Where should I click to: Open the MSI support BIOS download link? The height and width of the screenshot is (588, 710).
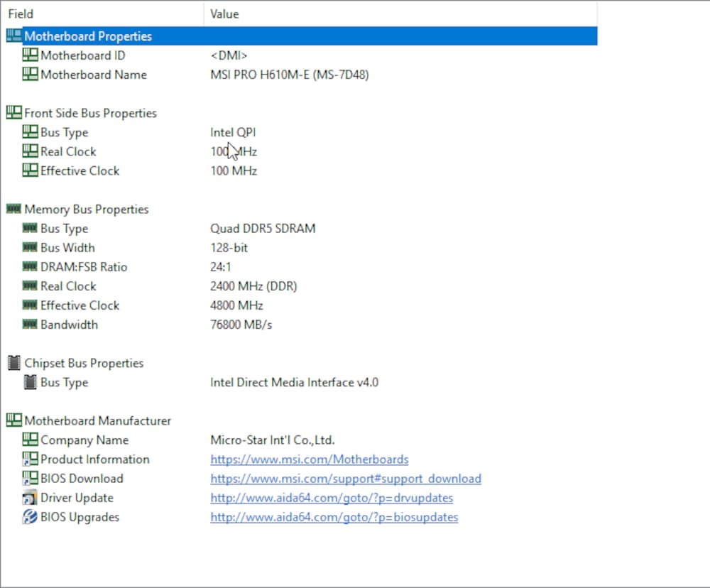click(x=345, y=479)
